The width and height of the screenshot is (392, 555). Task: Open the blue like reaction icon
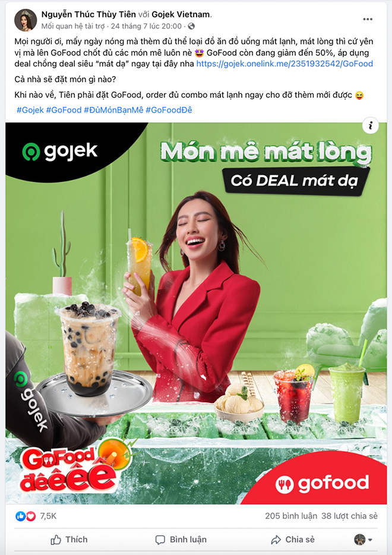(x=20, y=516)
